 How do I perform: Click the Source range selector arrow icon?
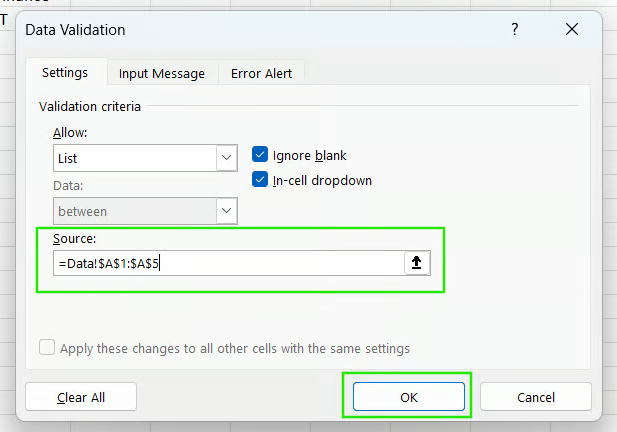(418, 263)
